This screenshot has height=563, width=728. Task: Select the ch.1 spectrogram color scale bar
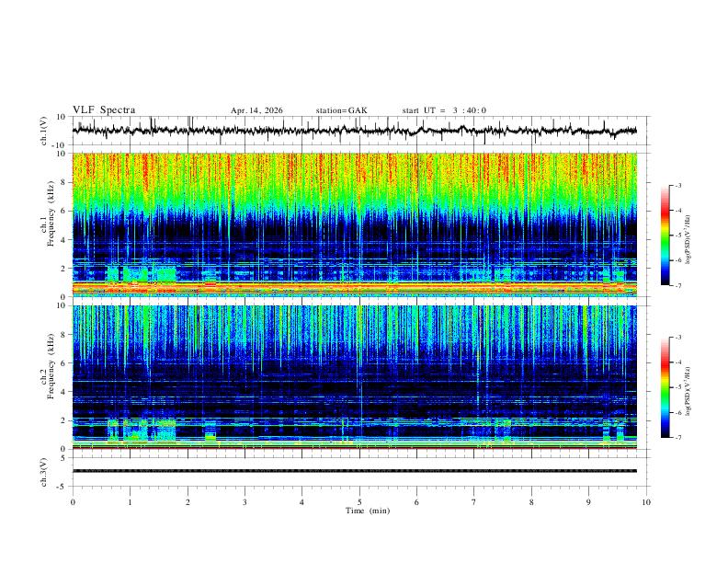(665, 236)
